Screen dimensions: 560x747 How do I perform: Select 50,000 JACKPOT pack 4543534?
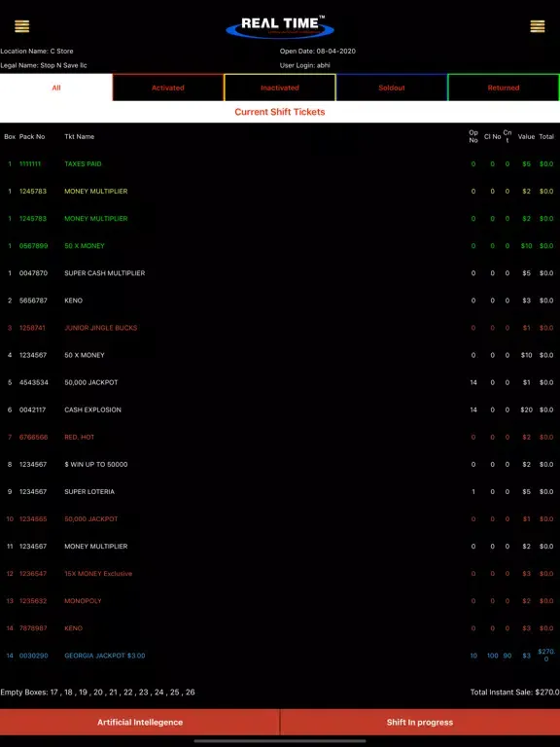280,382
